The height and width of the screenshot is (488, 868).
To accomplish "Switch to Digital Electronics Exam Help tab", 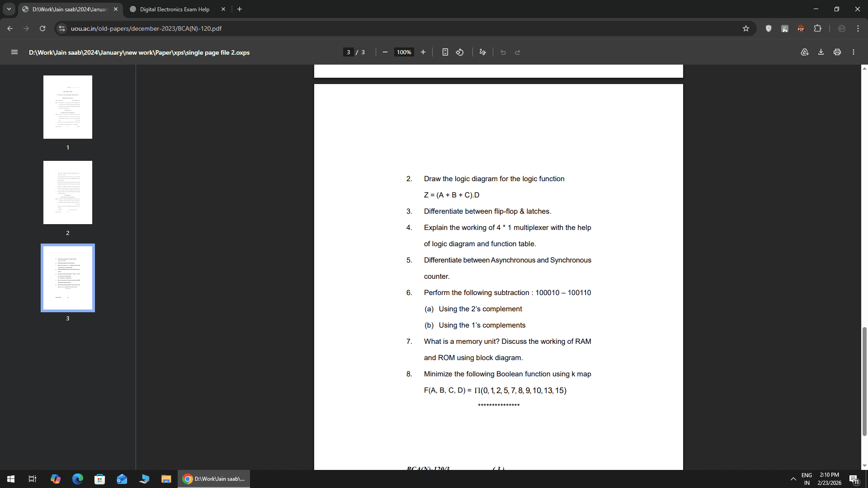I will [175, 9].
